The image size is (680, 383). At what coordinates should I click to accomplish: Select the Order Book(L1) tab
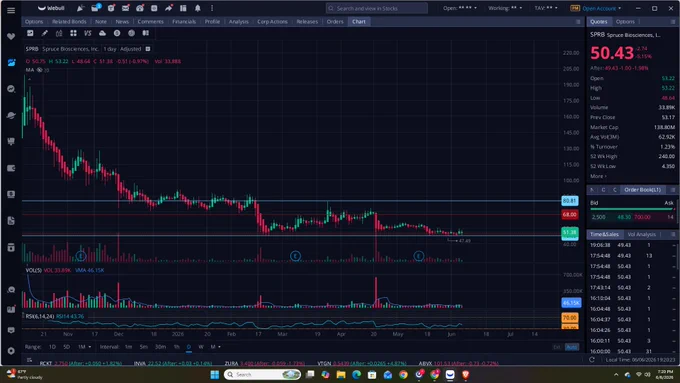[643, 190]
